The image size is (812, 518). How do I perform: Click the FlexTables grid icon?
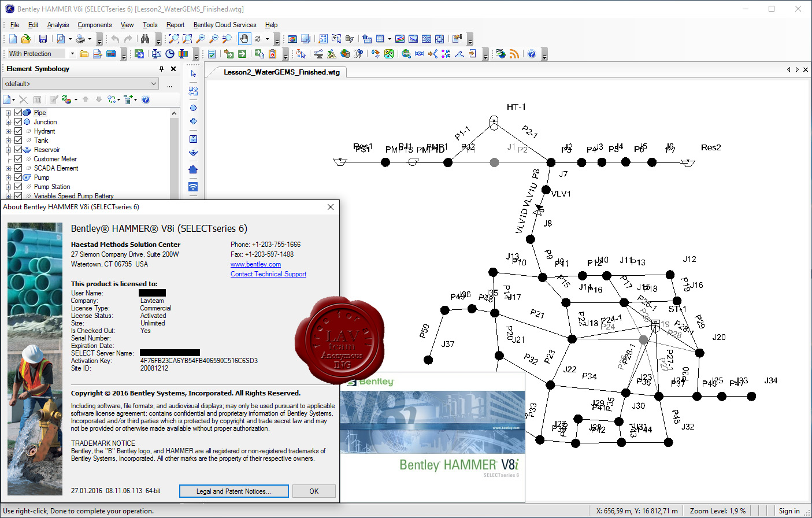click(380, 39)
